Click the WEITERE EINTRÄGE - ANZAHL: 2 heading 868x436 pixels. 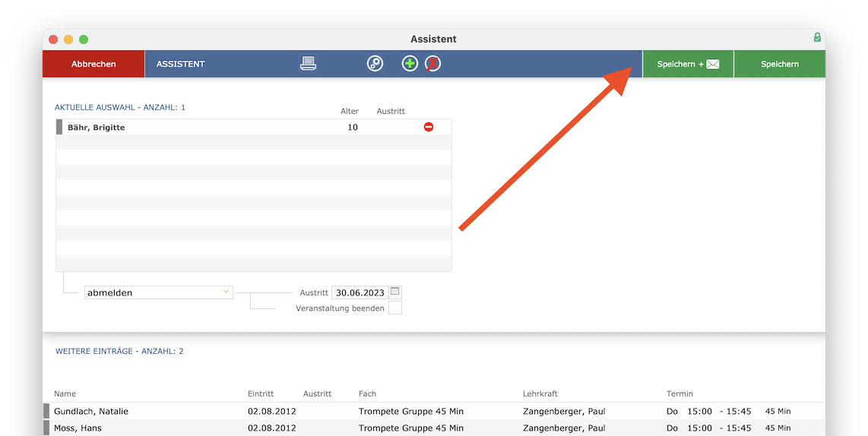click(119, 351)
